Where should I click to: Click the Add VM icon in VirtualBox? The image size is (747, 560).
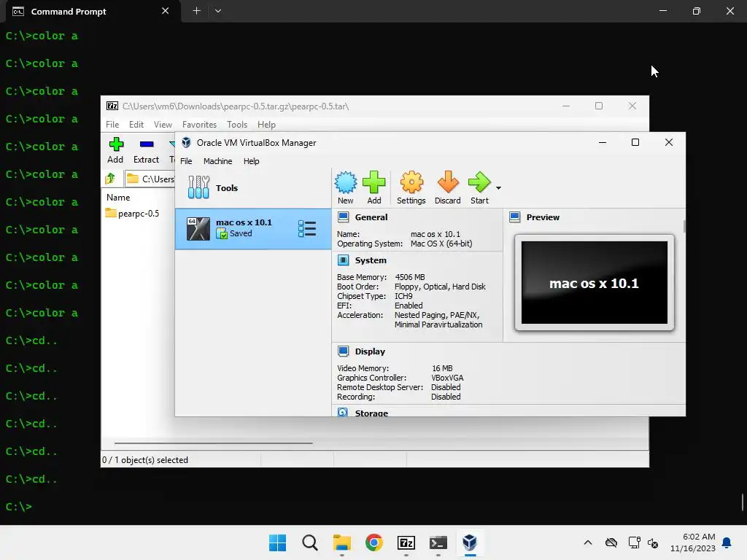(x=374, y=187)
